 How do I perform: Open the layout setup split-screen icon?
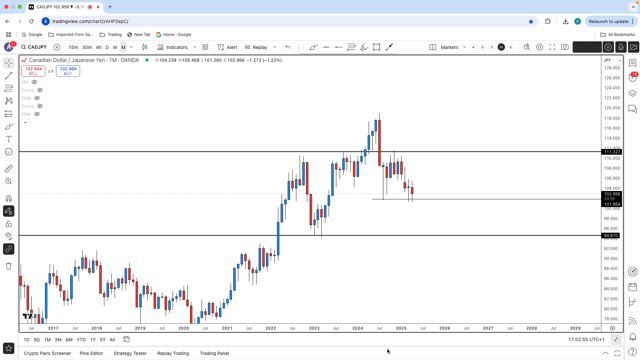(x=433, y=47)
